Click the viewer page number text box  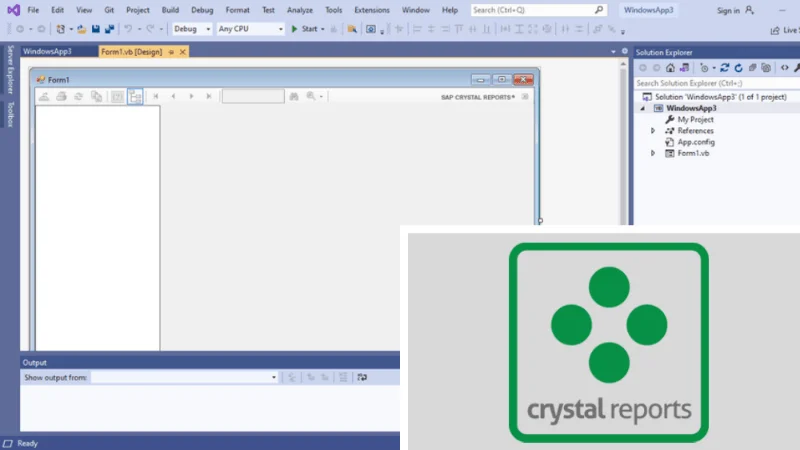[253, 96]
